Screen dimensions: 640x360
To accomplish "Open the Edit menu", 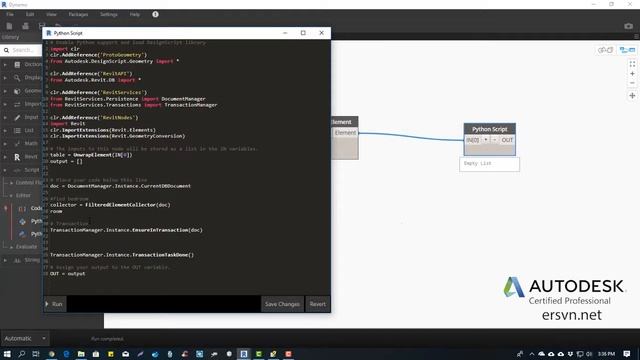I will 30,14.
